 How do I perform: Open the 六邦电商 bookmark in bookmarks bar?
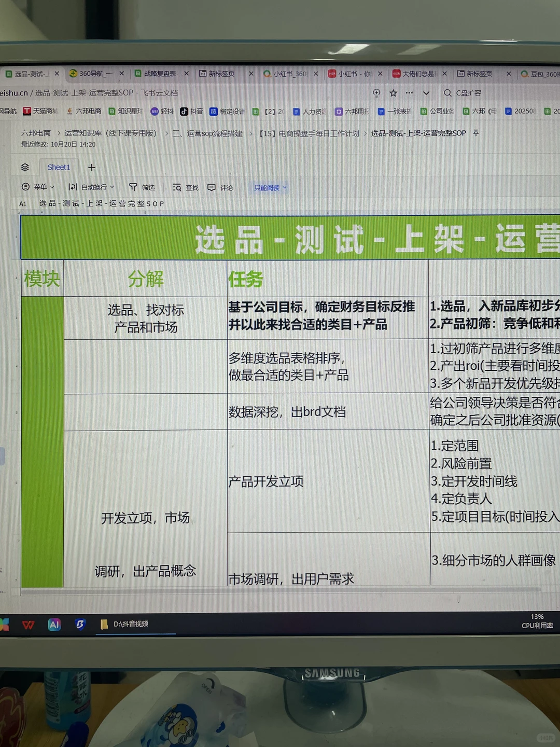pos(84,111)
